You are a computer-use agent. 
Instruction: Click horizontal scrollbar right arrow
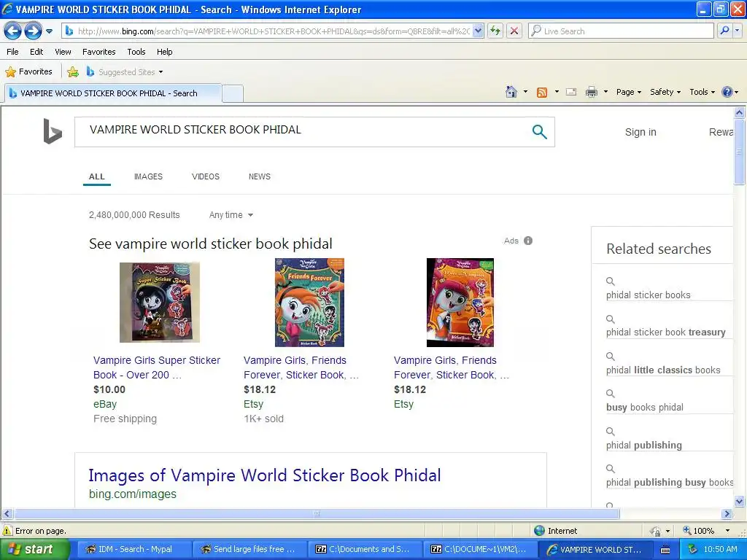pos(727,514)
